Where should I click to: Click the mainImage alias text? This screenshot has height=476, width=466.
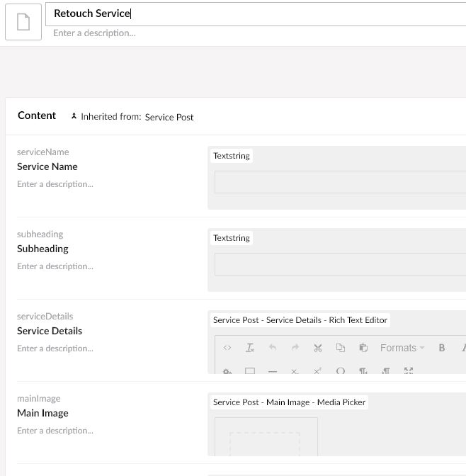point(38,398)
